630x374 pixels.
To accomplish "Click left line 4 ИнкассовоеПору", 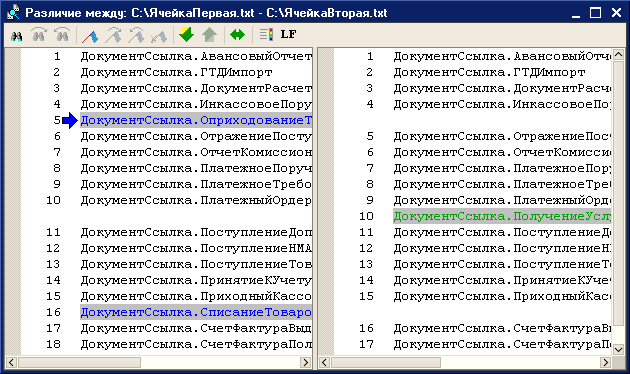I will [x=196, y=104].
